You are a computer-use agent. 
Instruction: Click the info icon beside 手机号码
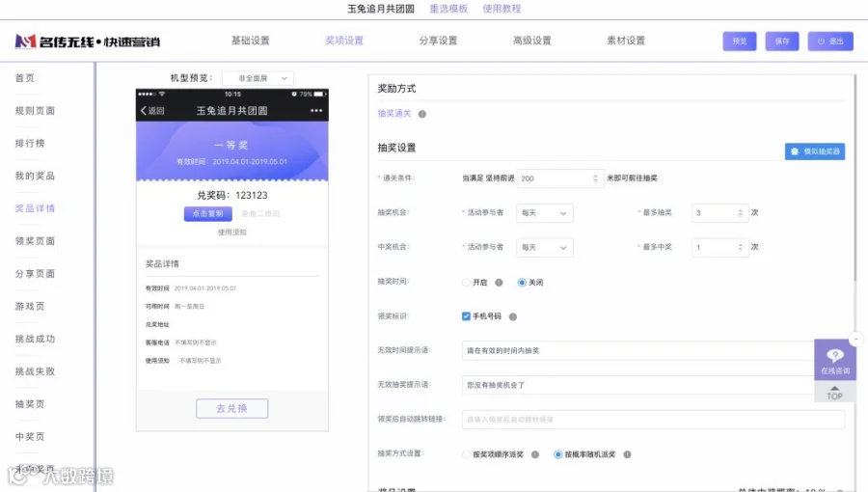point(513,316)
